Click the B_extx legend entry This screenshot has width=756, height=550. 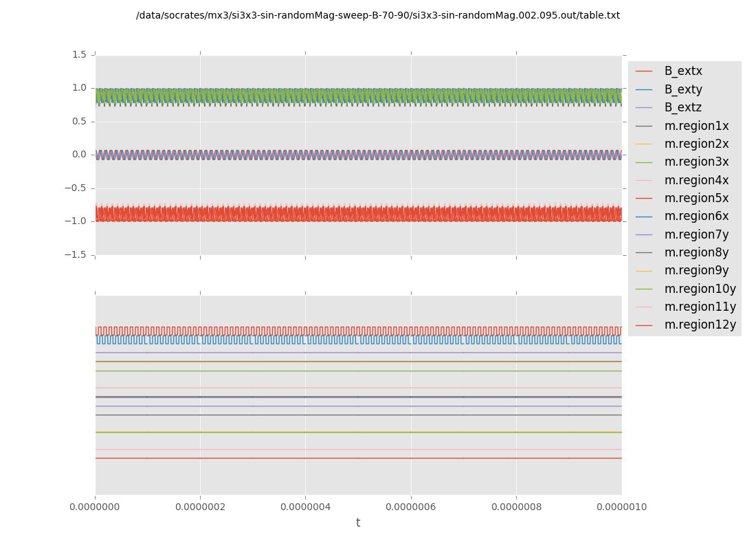point(682,71)
